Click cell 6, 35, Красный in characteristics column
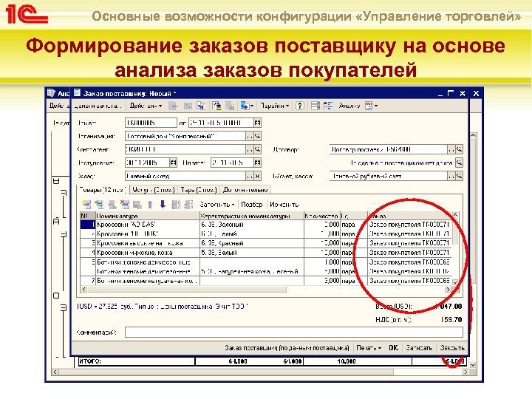This screenshot has height=399, width=532. (x=252, y=243)
